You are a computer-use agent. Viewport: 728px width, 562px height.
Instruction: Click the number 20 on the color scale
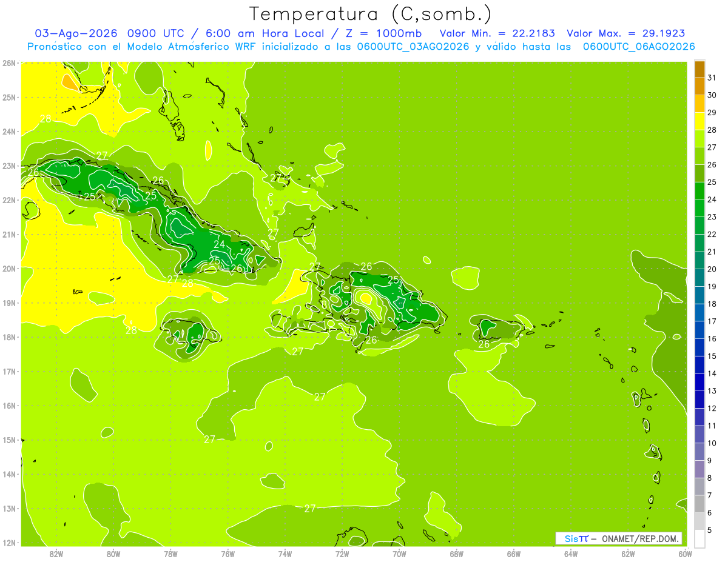712,269
